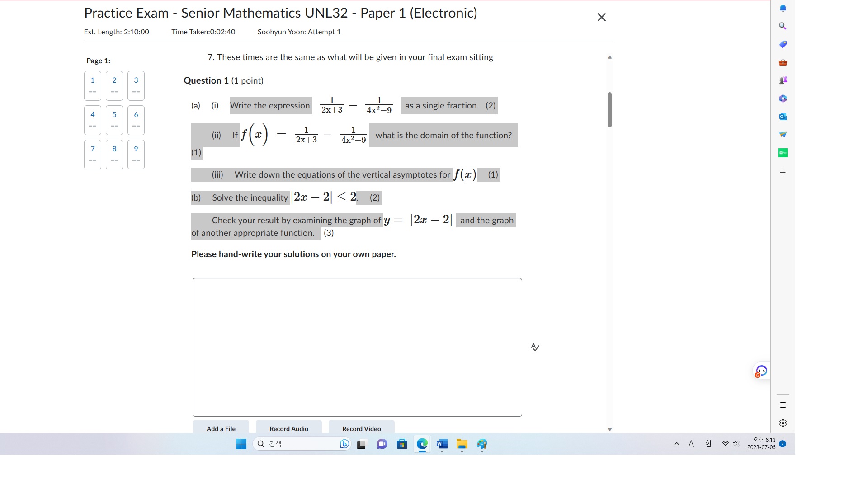The image size is (868, 488).
Task: Open Drop in the Edge sidebar
Action: 783,135
